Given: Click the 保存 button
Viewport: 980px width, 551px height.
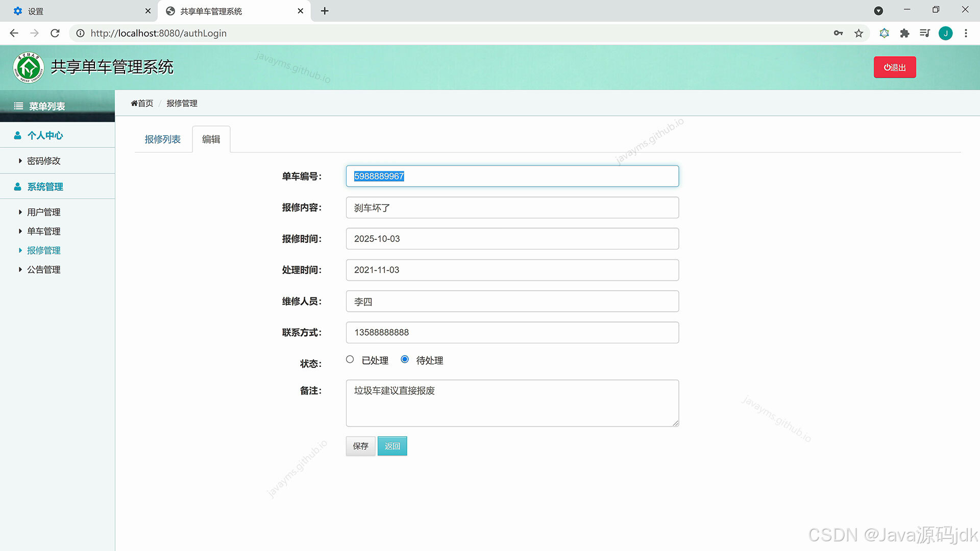Looking at the screenshot, I should (360, 446).
